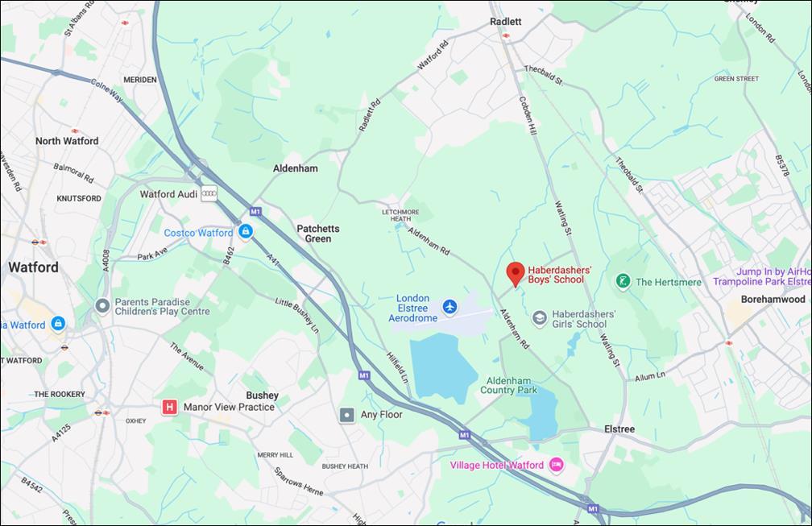Click Parents Paradise Children's Play Centre marker
812x526 pixels.
102,306
